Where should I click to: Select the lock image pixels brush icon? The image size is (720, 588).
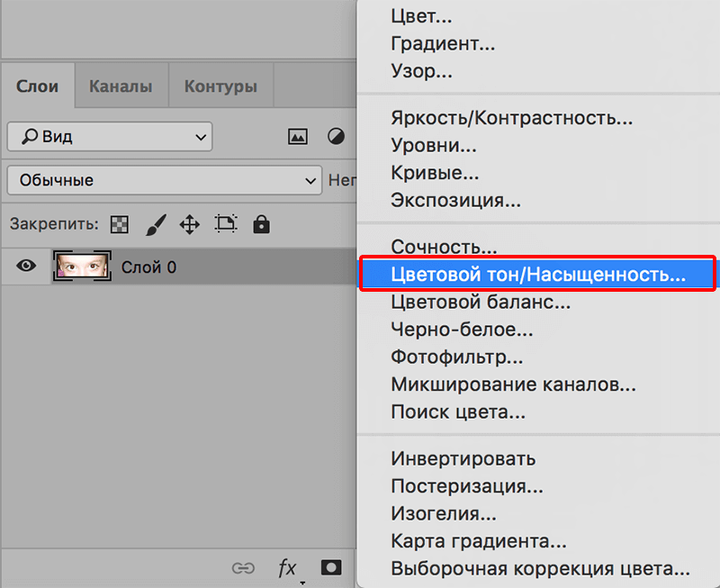[155, 224]
